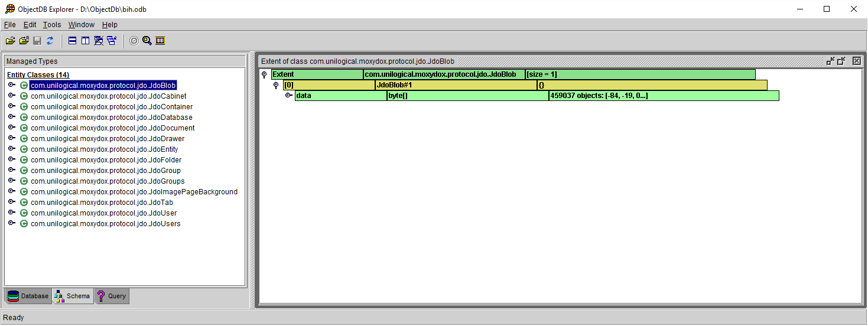The width and height of the screenshot is (868, 326).
Task: Click the JdoGroup class icon
Action: point(24,171)
